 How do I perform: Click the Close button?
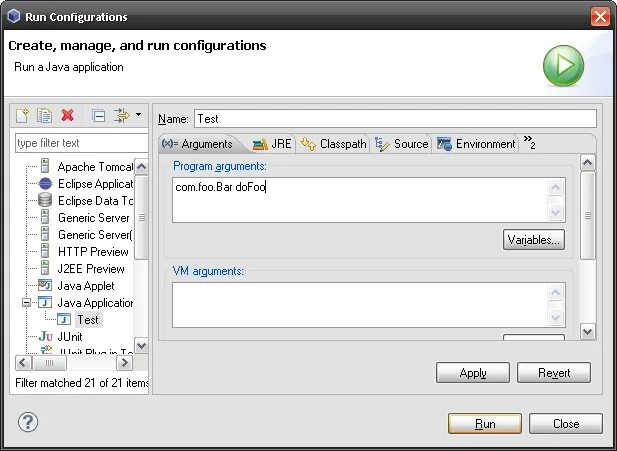[x=566, y=423]
